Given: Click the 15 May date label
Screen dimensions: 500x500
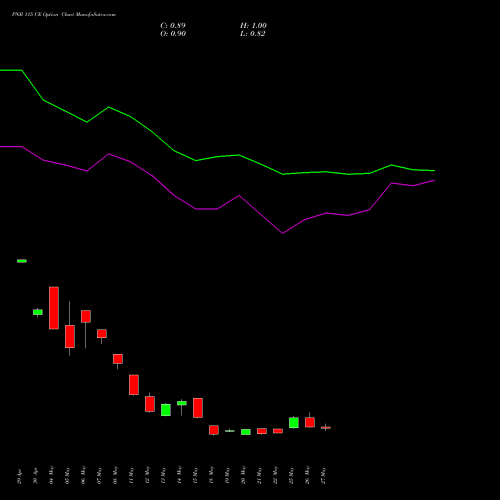Looking at the screenshot, I should pyautogui.click(x=196, y=476).
